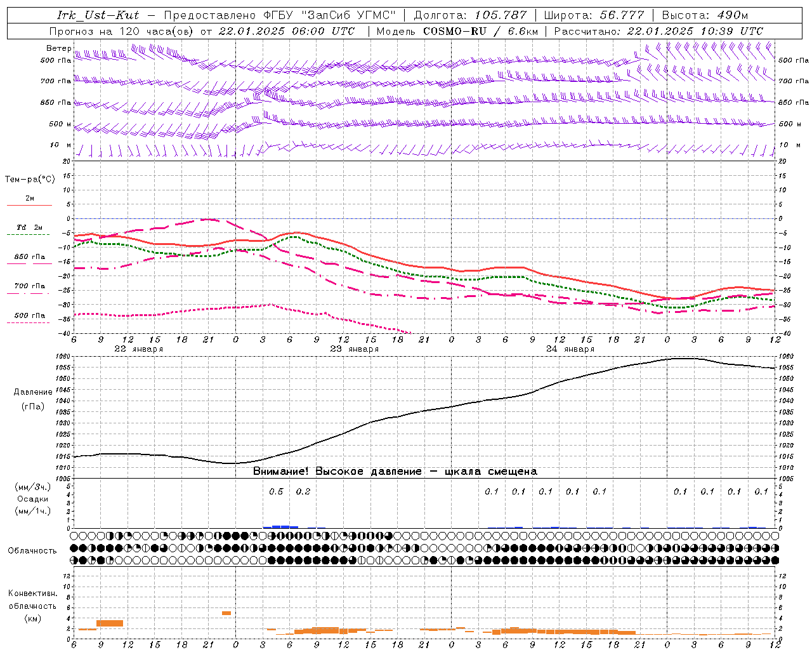Screen dimensions: 812x650
Task: Click the computed time Рассчитано: 22.01.2025 10:39 UTC
Action: 658,30
